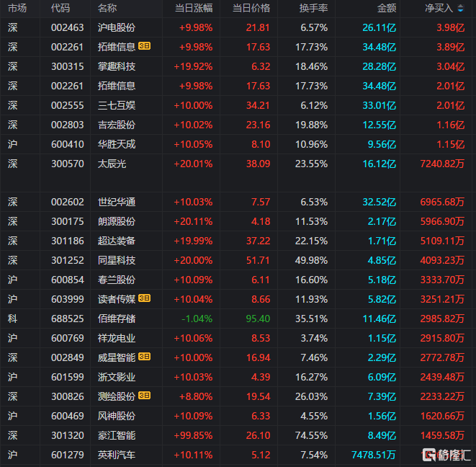Image resolution: width=476 pixels, height=467 pixels.
Task: Click stock code 600410
Action: point(68,144)
